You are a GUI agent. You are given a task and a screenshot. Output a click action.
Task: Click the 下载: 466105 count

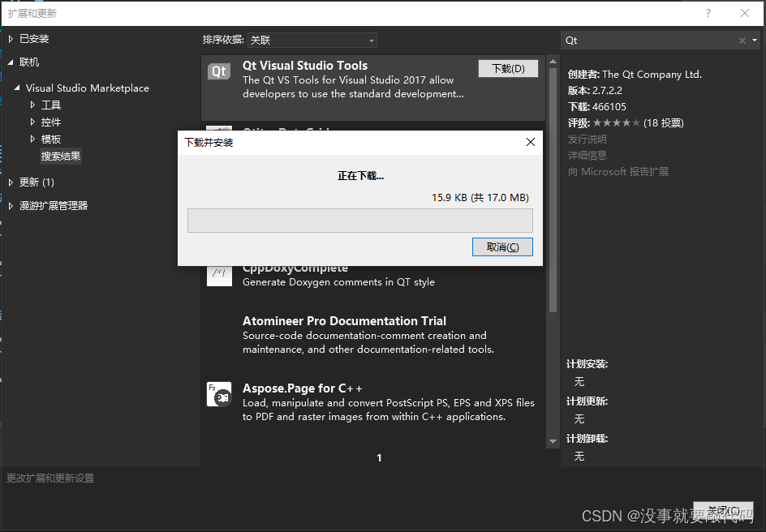(x=596, y=107)
